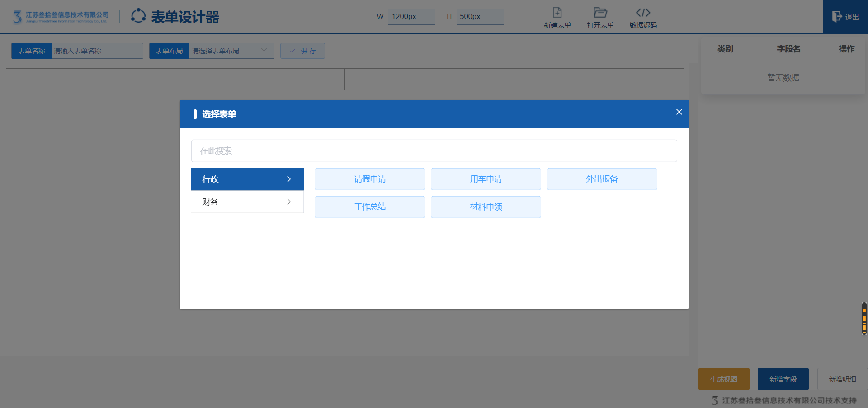Image resolution: width=868 pixels, height=408 pixels.
Task: Pick the 工作总结 form
Action: click(369, 207)
